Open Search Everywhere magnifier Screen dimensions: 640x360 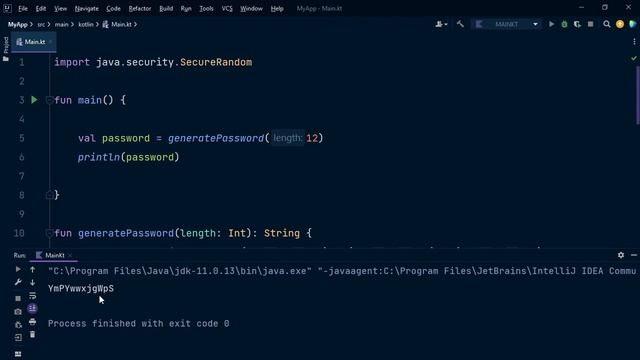coord(607,24)
